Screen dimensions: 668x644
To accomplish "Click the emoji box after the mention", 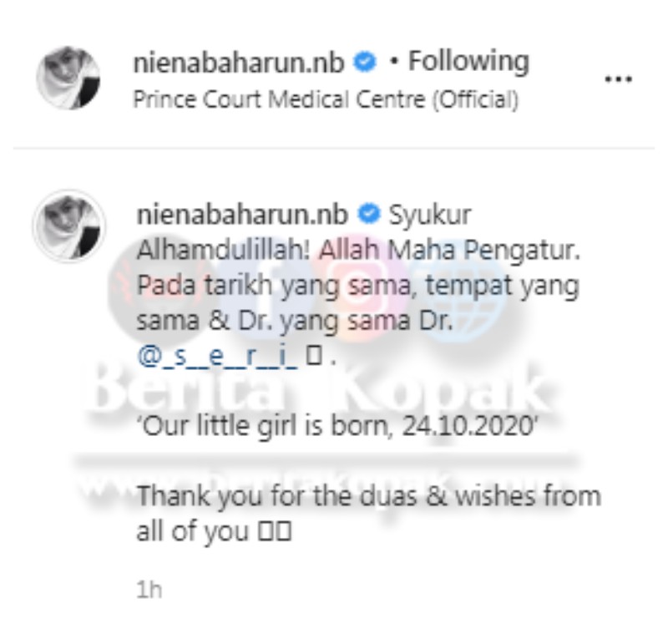I will (x=314, y=356).
